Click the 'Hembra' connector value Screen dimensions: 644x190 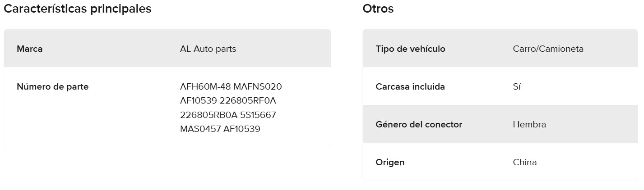pyautogui.click(x=529, y=125)
